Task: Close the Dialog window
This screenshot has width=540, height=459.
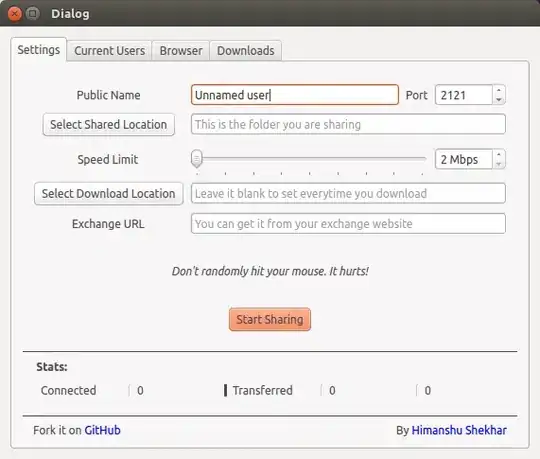Action: pyautogui.click(x=14, y=14)
